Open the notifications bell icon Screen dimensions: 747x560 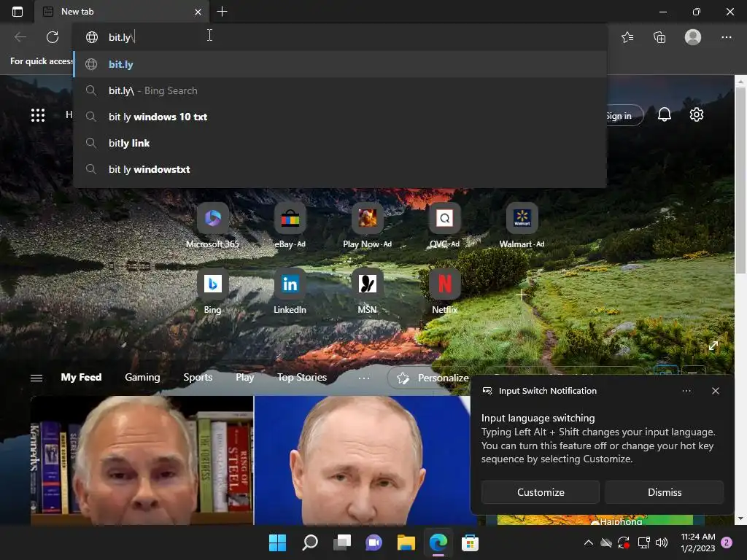pyautogui.click(x=664, y=114)
